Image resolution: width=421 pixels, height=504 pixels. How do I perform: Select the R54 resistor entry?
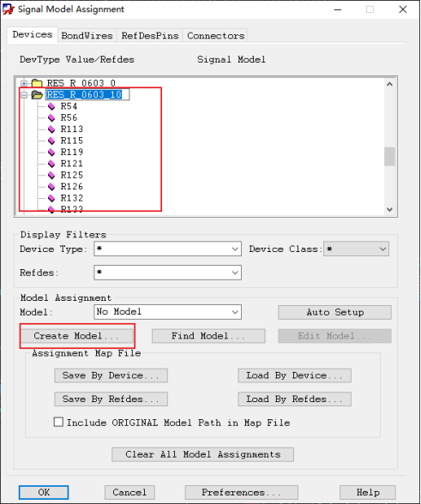69,106
